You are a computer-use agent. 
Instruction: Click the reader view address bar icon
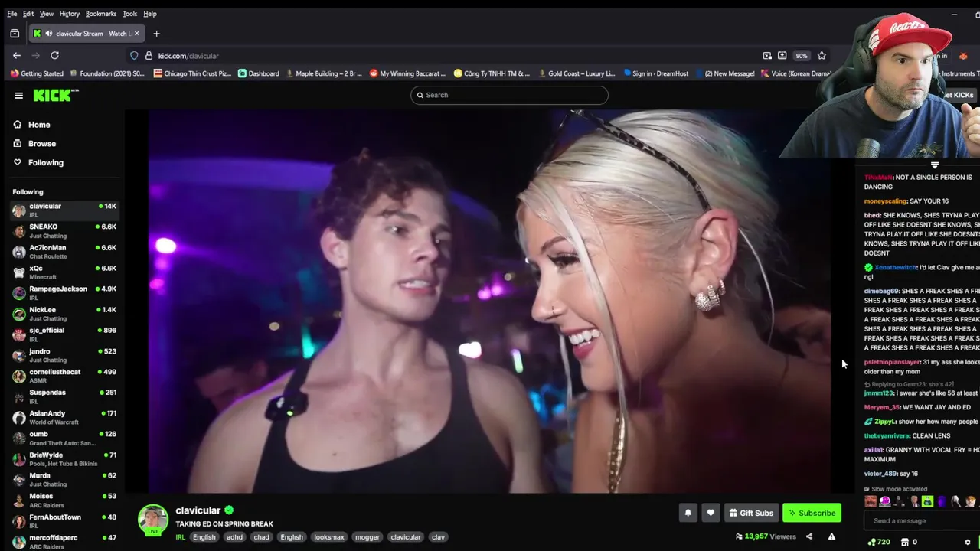782,55
